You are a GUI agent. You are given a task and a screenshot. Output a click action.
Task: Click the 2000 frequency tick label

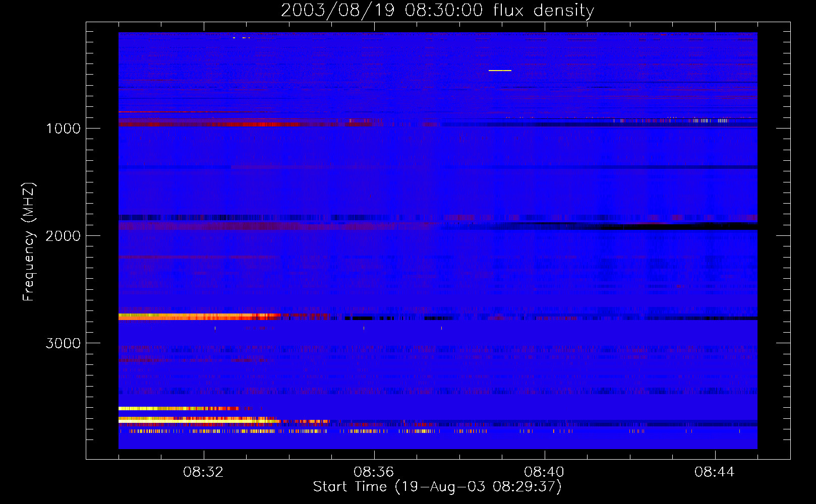(63, 236)
